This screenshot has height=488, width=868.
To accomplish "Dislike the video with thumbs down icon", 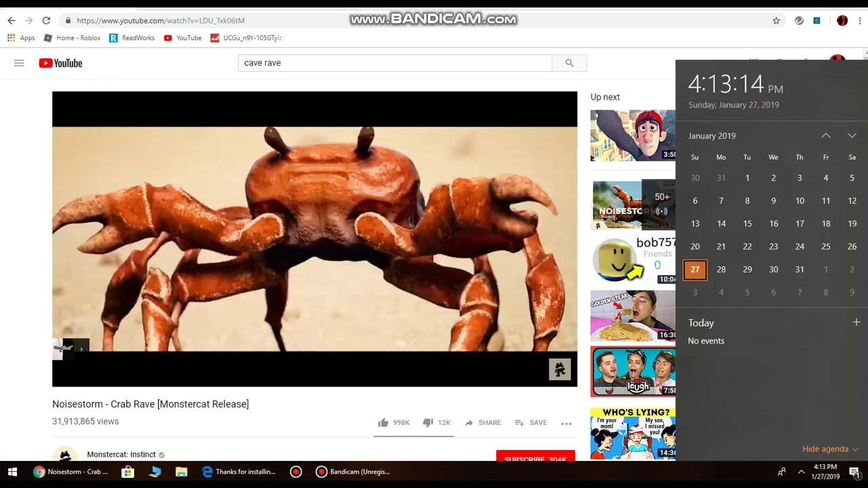I will point(428,423).
